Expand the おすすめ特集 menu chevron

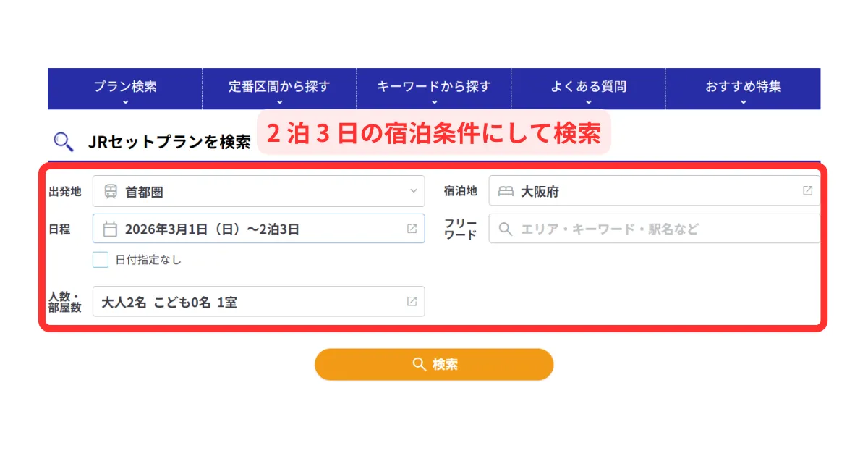[743, 102]
